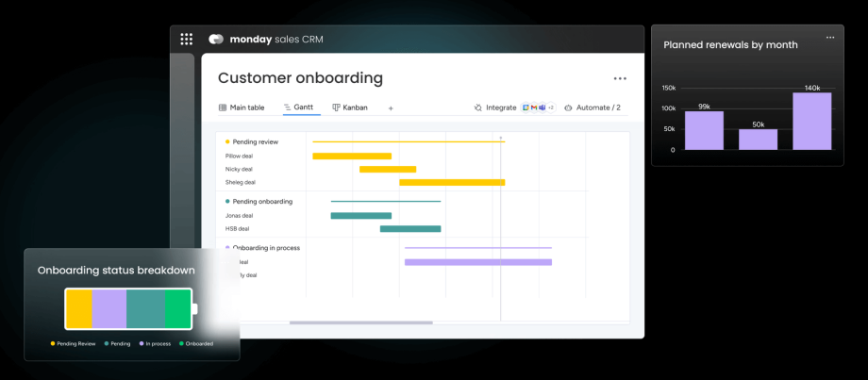Click the Automate robot icon
Screen dimensions: 868x380
[x=568, y=108]
